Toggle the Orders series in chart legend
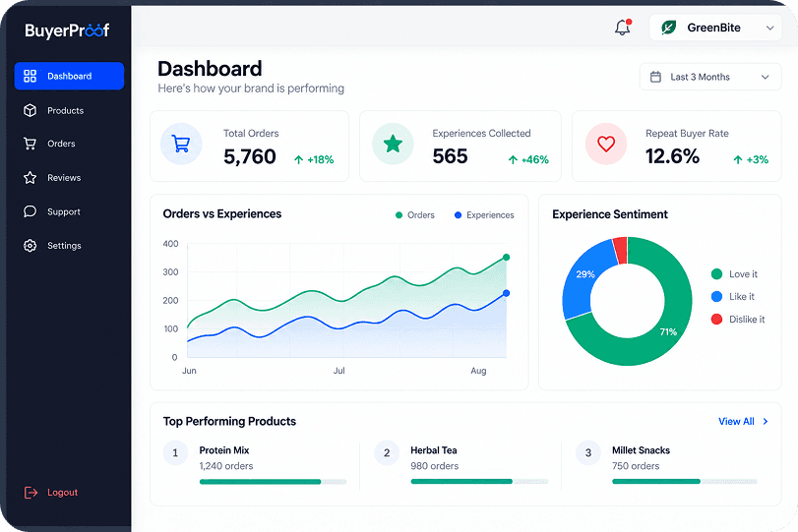 pos(415,215)
